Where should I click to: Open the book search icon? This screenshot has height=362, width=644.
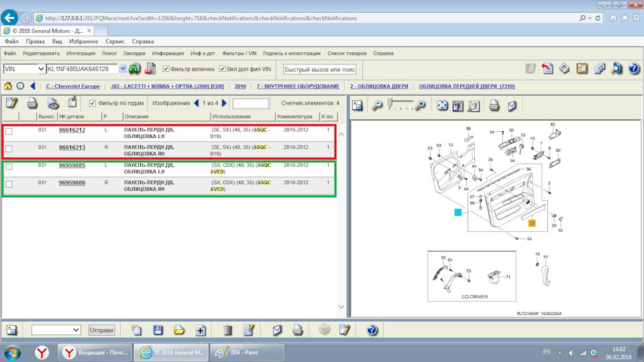tap(616, 68)
